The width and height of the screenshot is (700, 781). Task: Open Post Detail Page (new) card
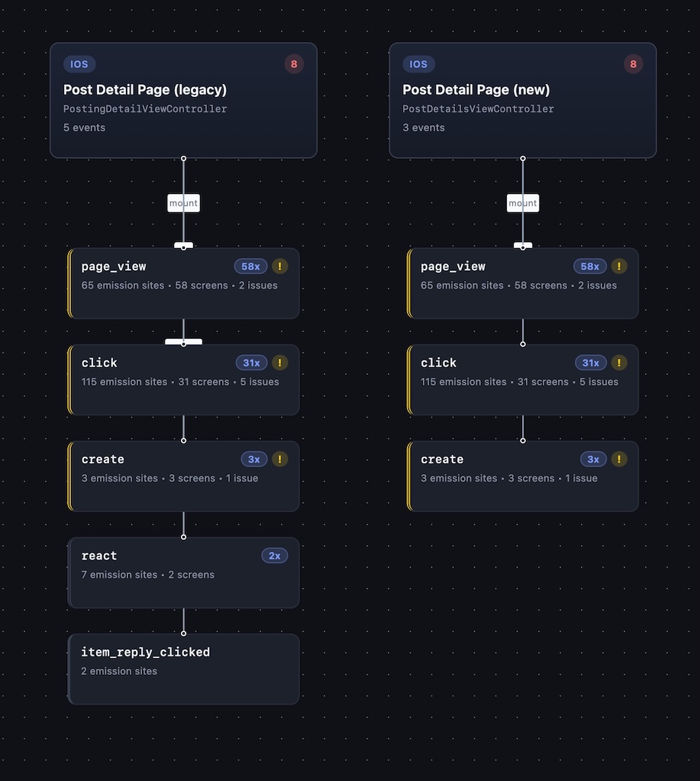click(523, 100)
